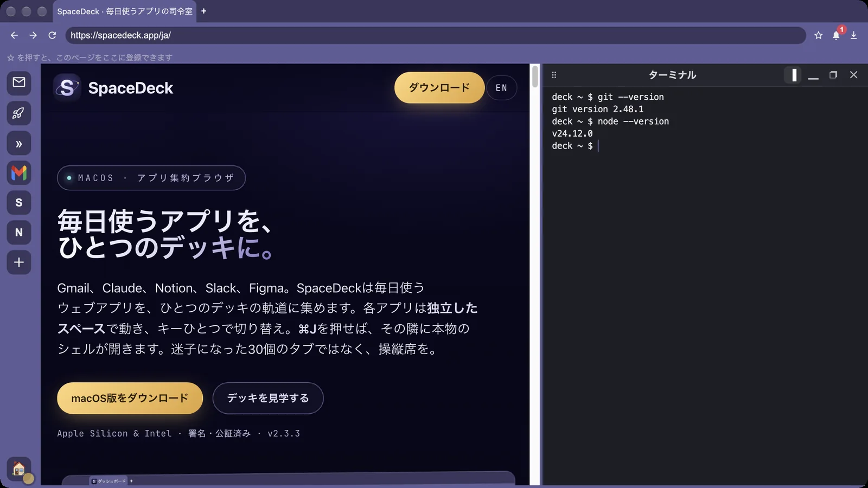The image size is (868, 488).
Task: Click the macOS版をダウンロード button
Action: (x=130, y=398)
